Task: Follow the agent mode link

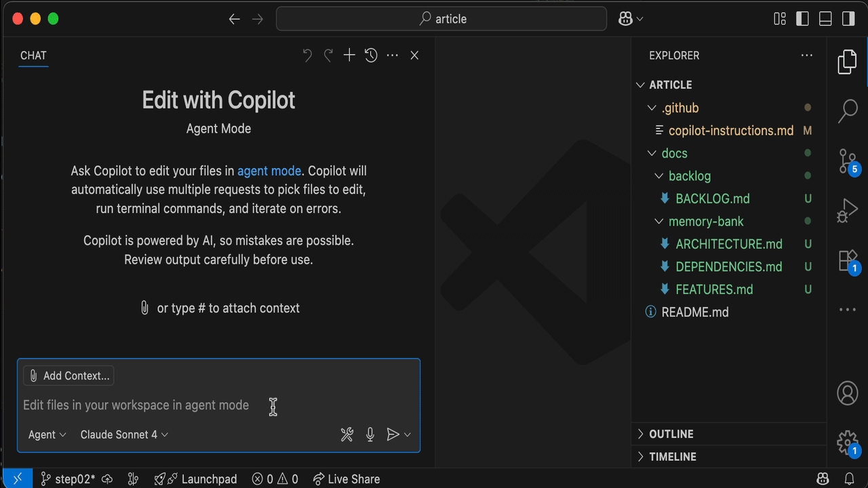Action: [x=269, y=171]
